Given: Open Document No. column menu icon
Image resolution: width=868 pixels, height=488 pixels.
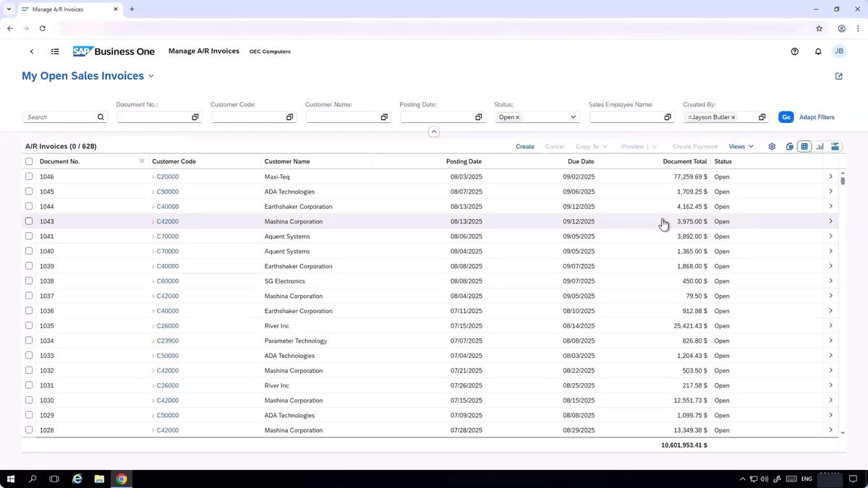Looking at the screenshot, I should (x=142, y=161).
